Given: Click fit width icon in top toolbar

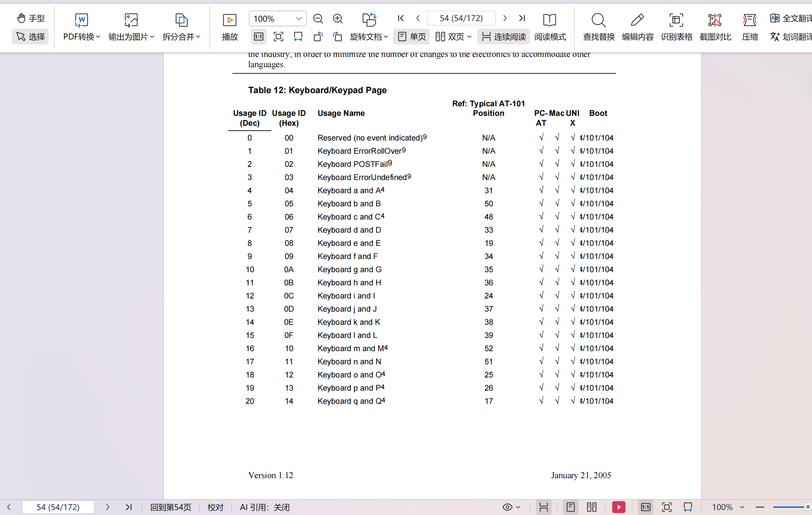Looking at the screenshot, I should click(298, 37).
